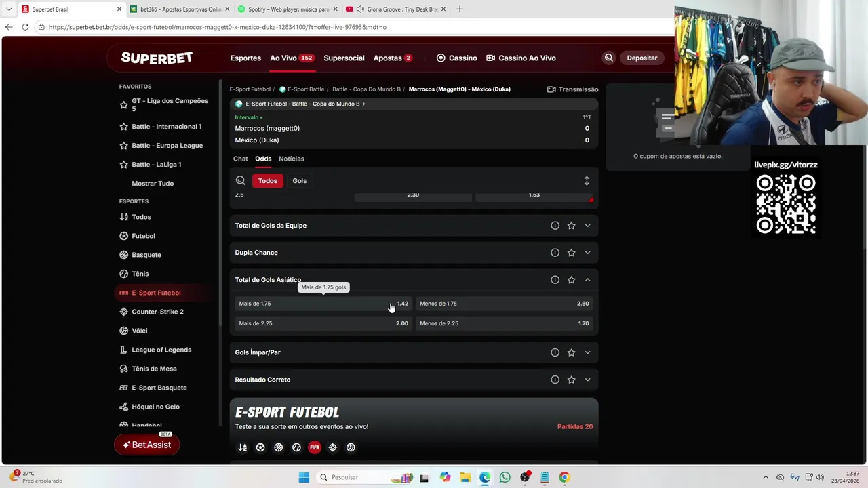Select the basketball icon in sports strip
This screenshot has height=488, width=868.
[x=278, y=447]
